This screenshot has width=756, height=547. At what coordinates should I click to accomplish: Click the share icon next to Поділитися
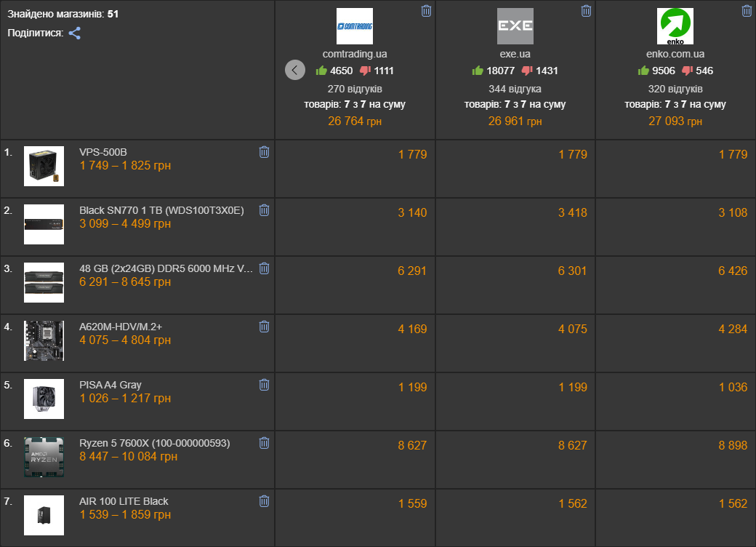pos(75,33)
